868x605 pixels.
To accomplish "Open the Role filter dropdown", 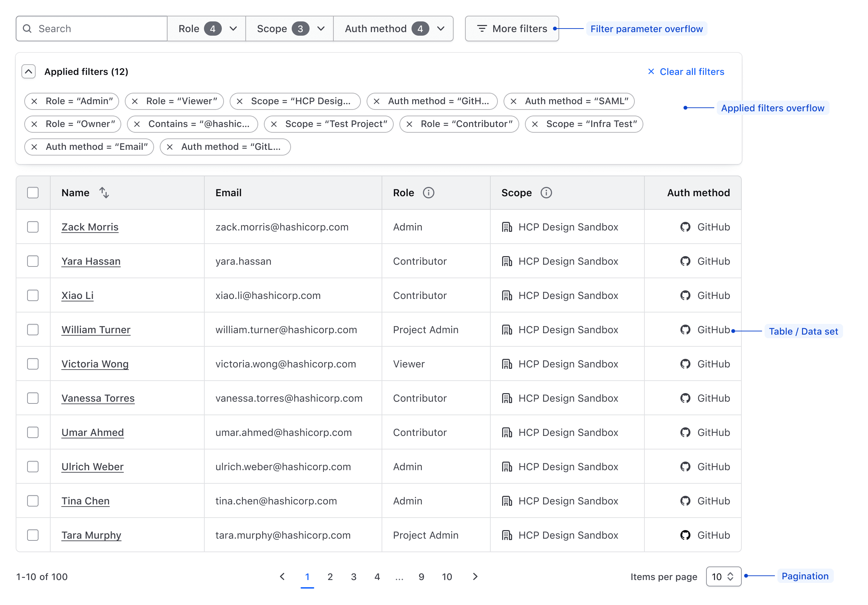I will click(206, 29).
